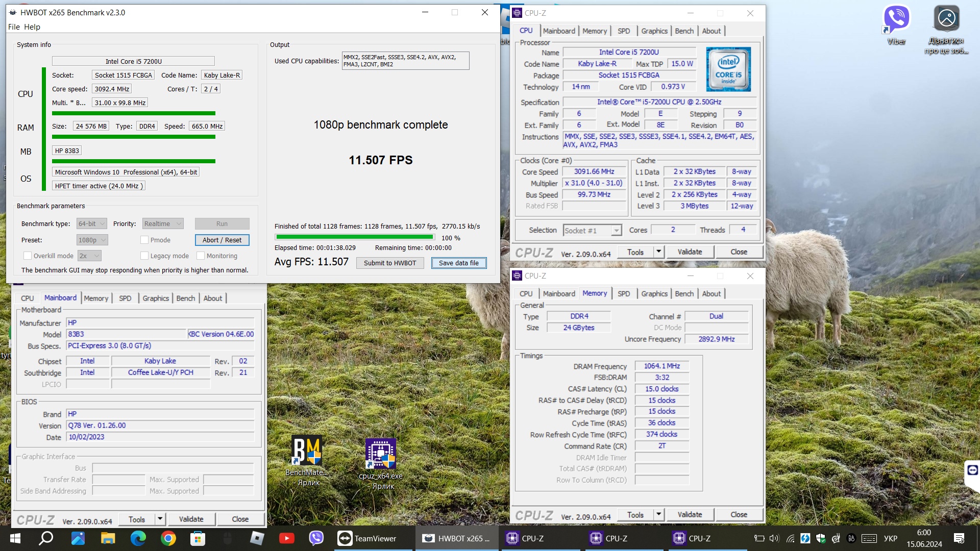
Task: Open the touch keyboard tray icon
Action: [x=869, y=538]
